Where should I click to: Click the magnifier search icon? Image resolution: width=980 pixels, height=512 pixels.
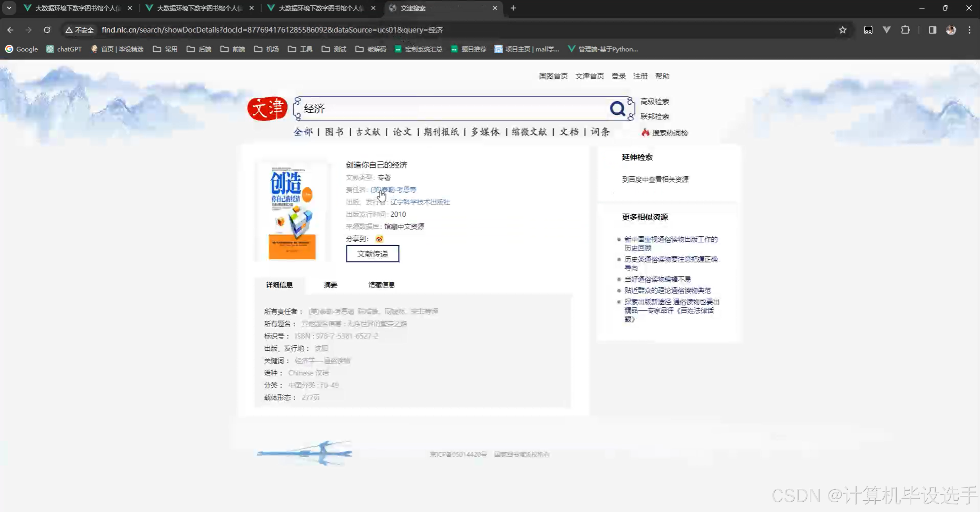click(617, 109)
